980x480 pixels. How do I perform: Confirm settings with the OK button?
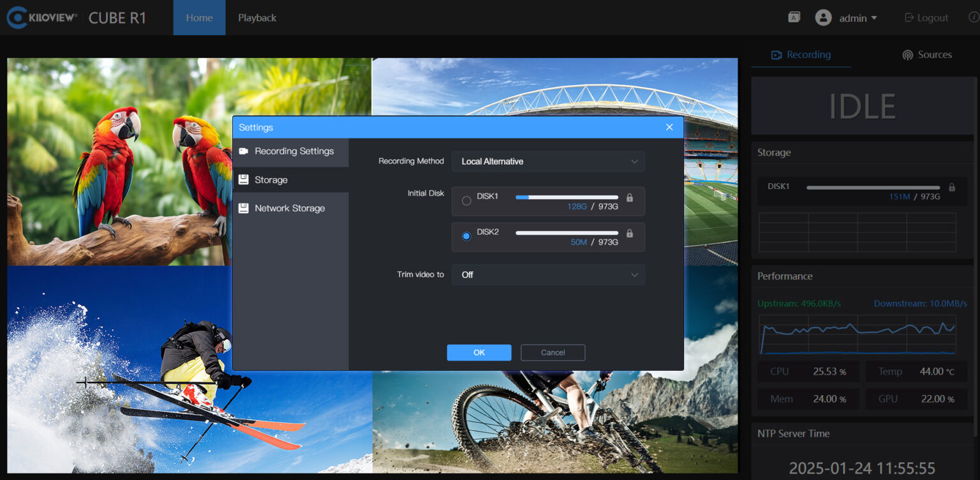point(479,352)
